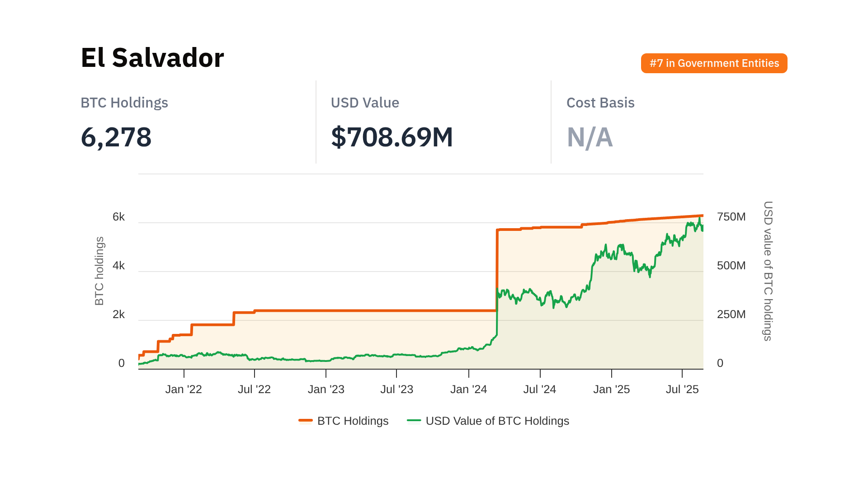Click the N/A Cost Basis value
This screenshot has width=868, height=488.
[x=590, y=137]
